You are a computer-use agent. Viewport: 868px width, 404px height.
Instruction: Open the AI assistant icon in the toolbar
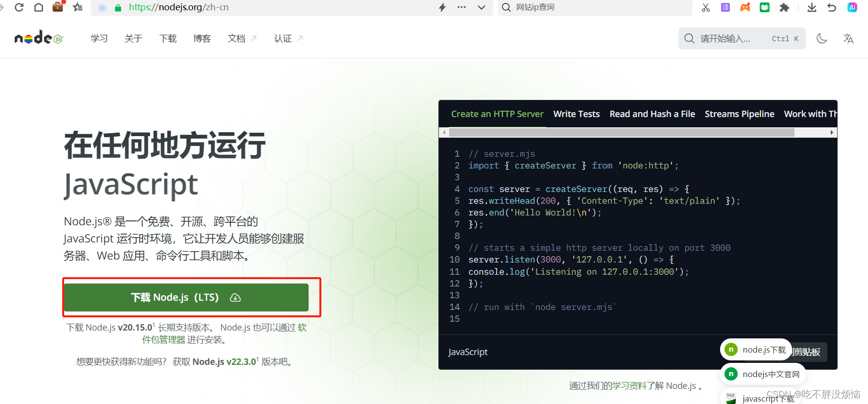(x=852, y=7)
